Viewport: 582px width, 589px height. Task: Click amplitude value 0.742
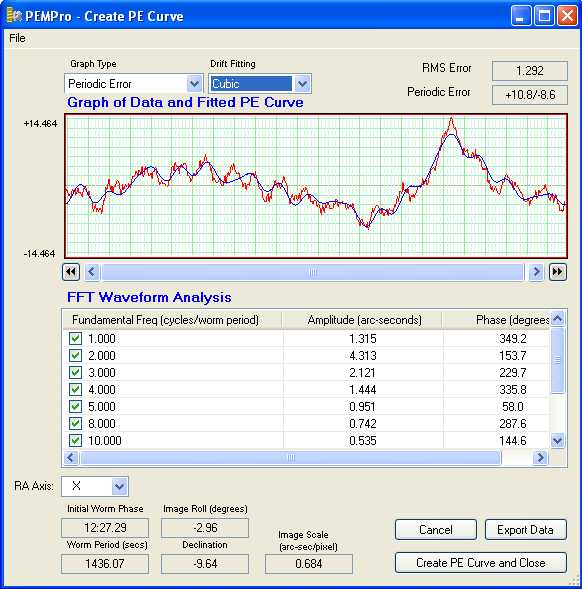[363, 424]
